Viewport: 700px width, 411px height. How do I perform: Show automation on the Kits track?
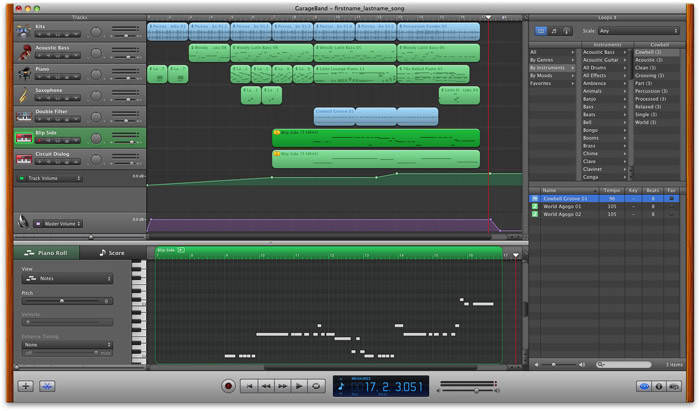pos(76,34)
